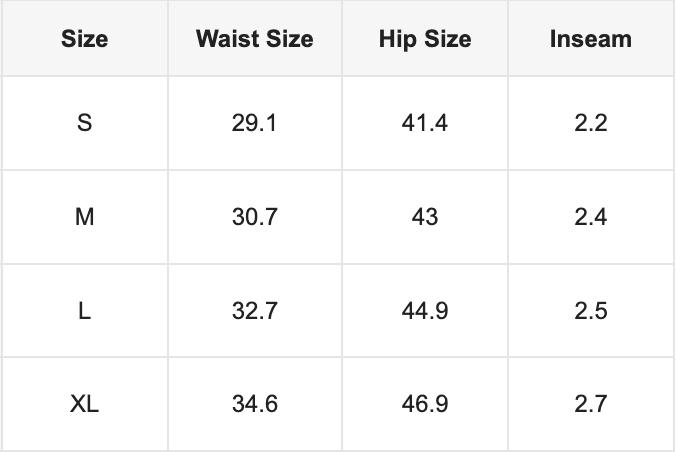This screenshot has height=452, width=676.
Task: Click the Waist Size column header
Action: [254, 40]
